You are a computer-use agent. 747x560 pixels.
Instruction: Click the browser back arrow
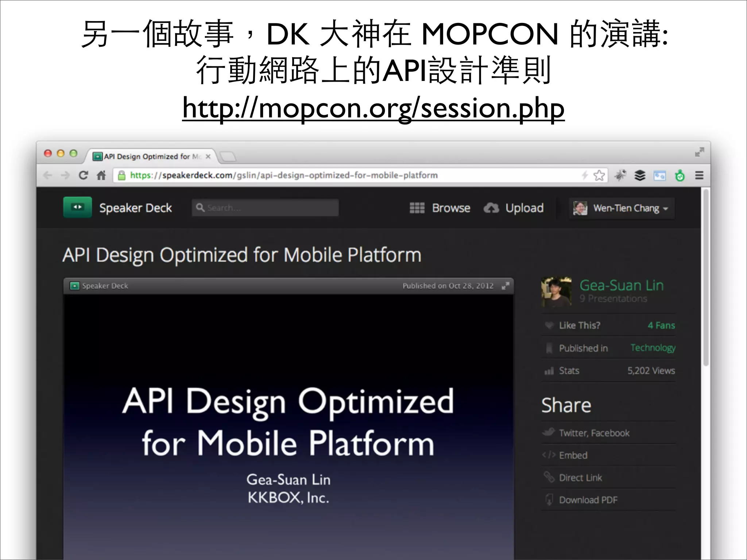pos(47,175)
